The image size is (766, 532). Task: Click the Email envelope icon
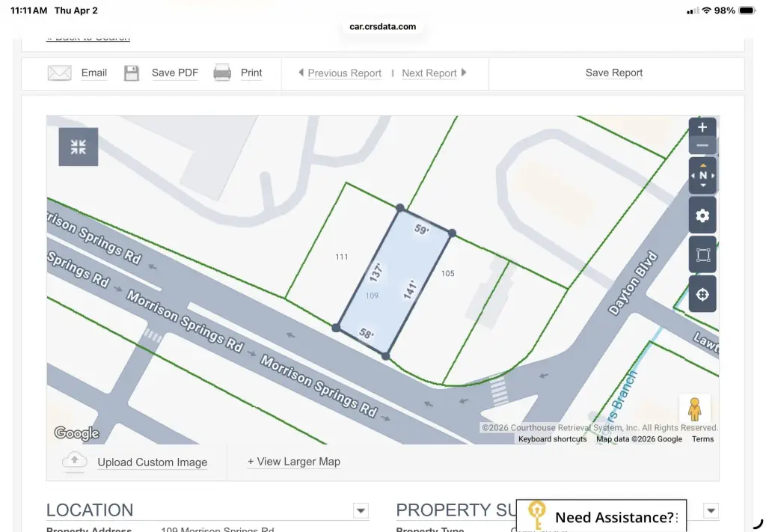tap(59, 73)
